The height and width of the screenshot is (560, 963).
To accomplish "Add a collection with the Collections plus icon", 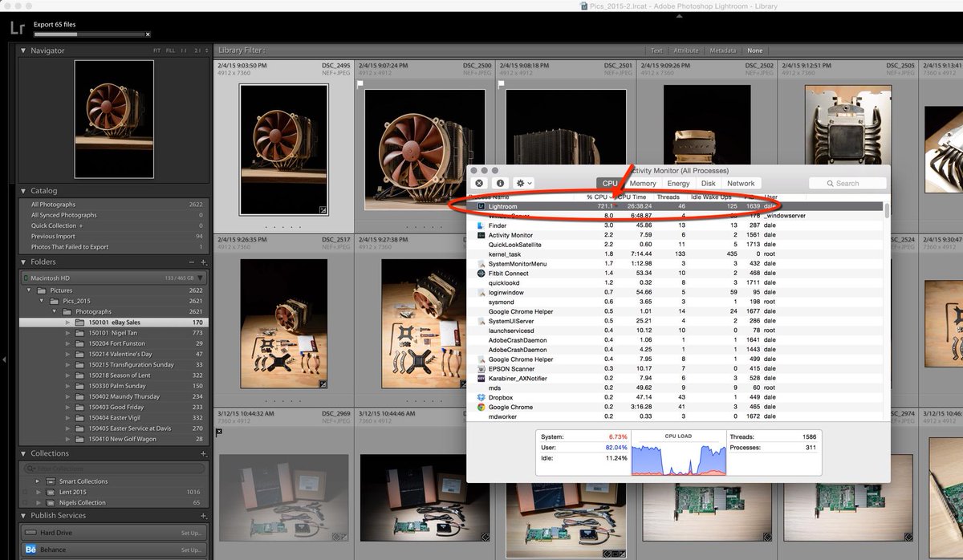I will [203, 454].
